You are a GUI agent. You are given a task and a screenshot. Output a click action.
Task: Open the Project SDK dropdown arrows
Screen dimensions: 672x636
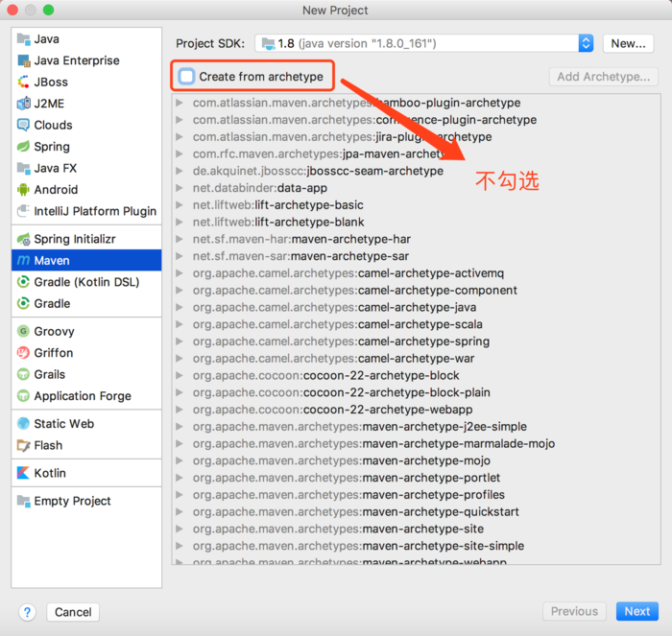586,43
